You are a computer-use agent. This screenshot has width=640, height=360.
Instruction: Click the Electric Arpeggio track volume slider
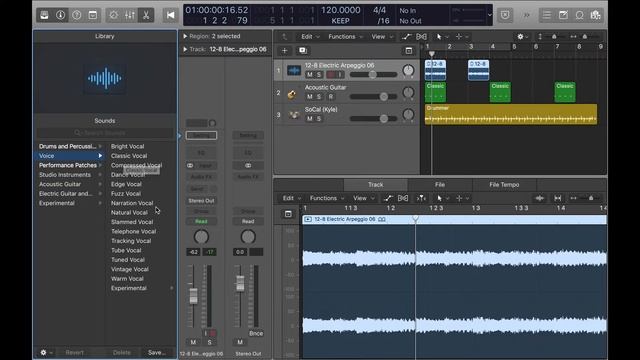tap(373, 75)
